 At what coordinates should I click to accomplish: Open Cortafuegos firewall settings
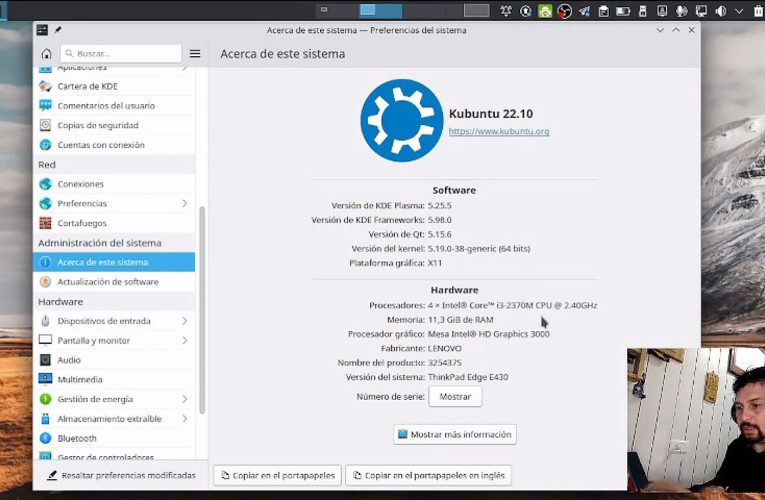click(x=114, y=223)
